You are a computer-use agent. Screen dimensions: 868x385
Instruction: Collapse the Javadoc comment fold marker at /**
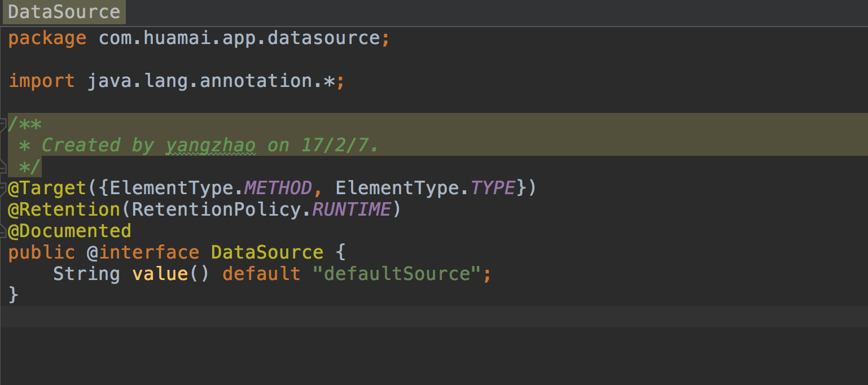coord(3,124)
